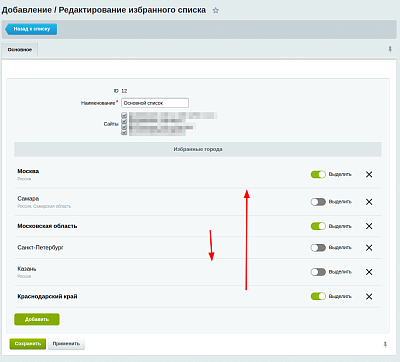Click the Санкт-Петербург row name

[x=40, y=248]
